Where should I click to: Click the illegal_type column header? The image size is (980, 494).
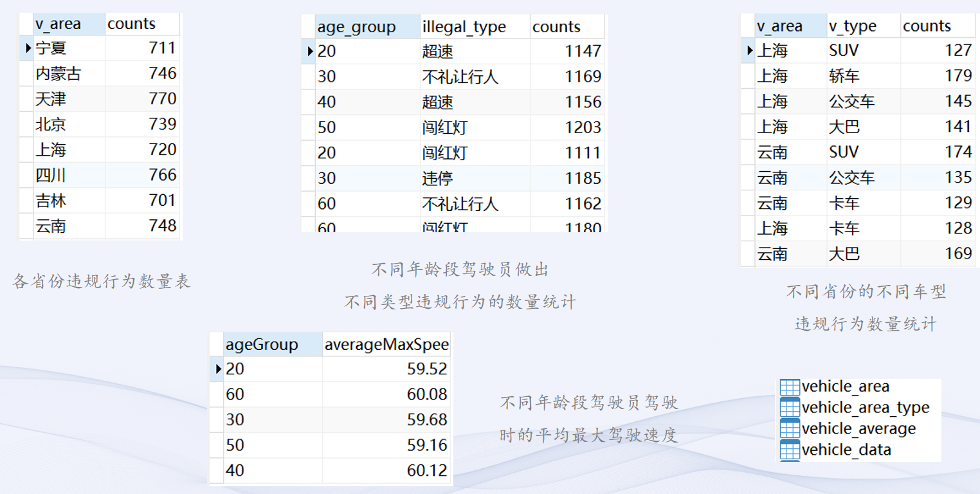click(x=475, y=27)
